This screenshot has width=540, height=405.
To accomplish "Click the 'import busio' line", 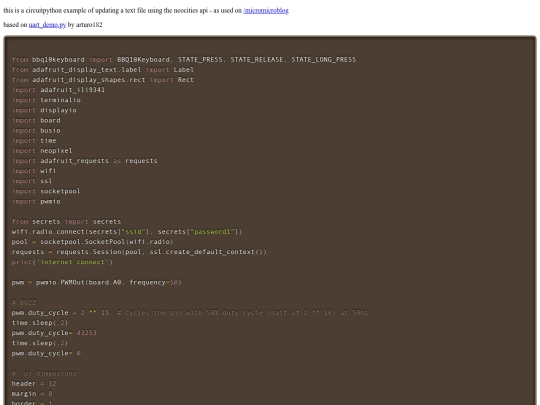I will pos(36,131).
